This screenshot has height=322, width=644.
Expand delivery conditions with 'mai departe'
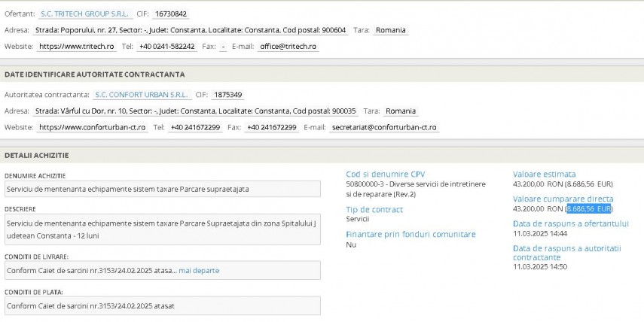pyautogui.click(x=199, y=270)
